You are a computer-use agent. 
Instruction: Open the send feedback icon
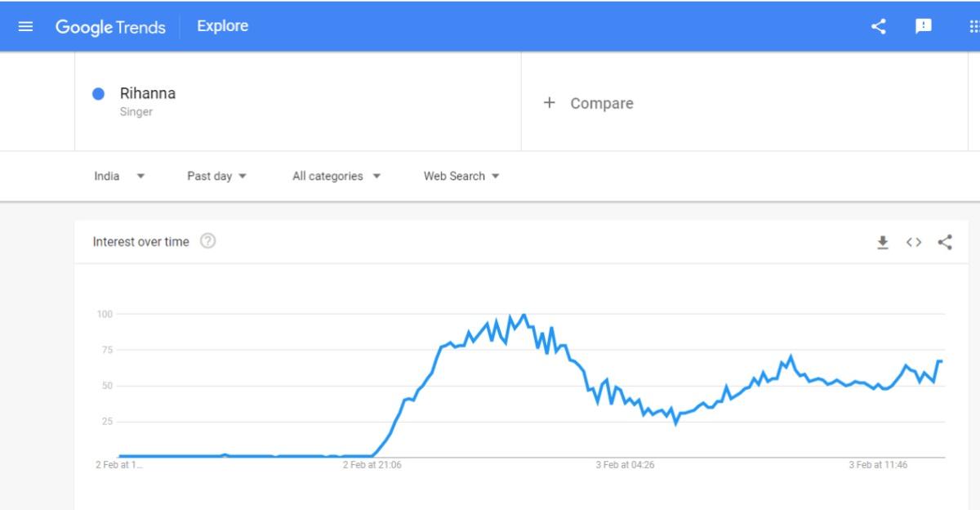click(924, 26)
